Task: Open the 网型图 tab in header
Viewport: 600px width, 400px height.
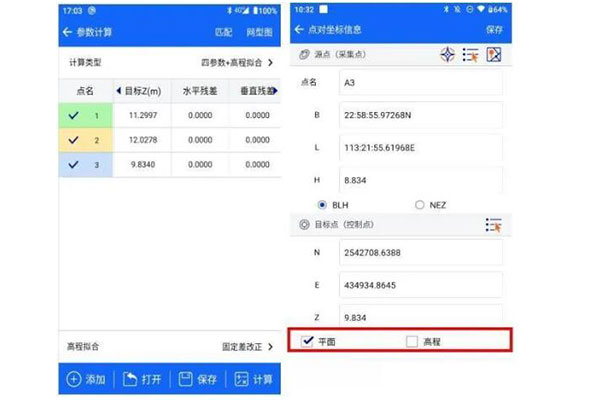Action: point(258,32)
